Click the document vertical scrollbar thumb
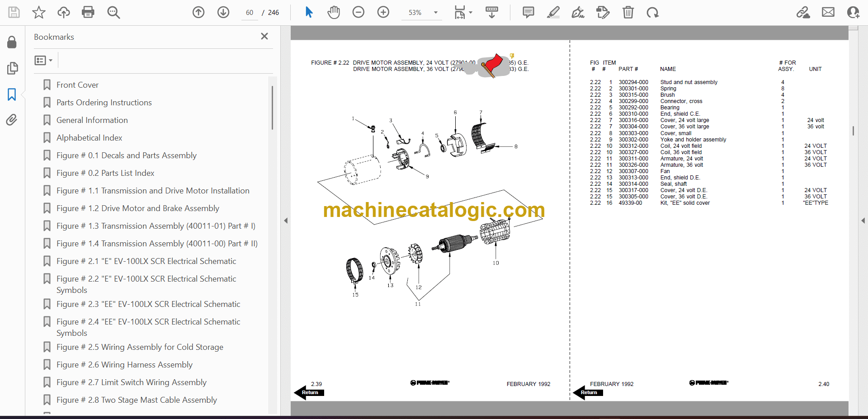The width and height of the screenshot is (868, 419). tap(853, 131)
